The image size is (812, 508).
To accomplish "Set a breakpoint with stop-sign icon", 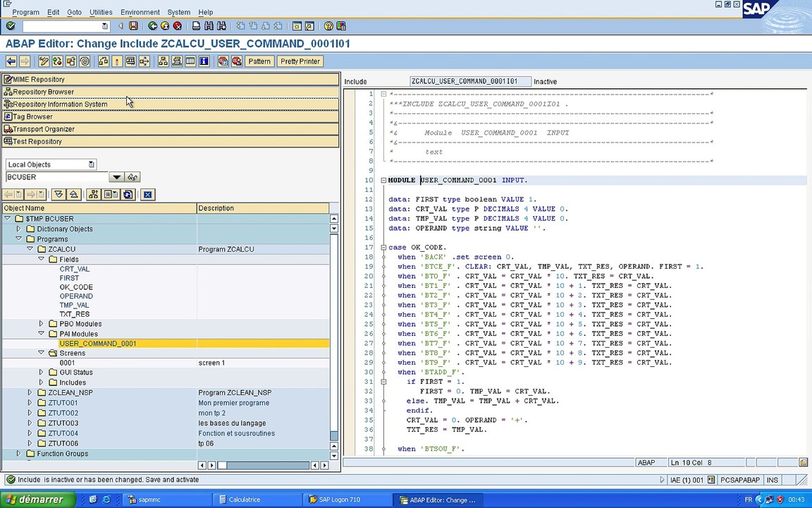I will (x=223, y=61).
